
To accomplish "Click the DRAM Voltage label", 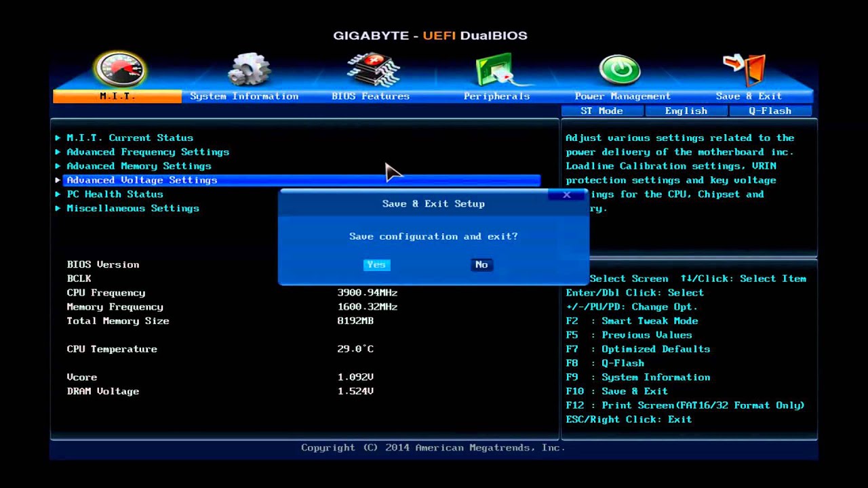I will pyautogui.click(x=103, y=392).
